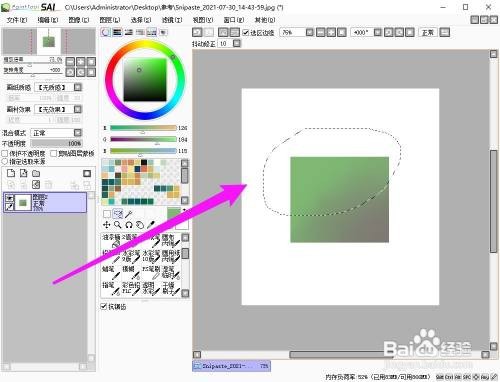Select the Lasso selection tool
Screen dimensions: 500x382
[x=118, y=214]
